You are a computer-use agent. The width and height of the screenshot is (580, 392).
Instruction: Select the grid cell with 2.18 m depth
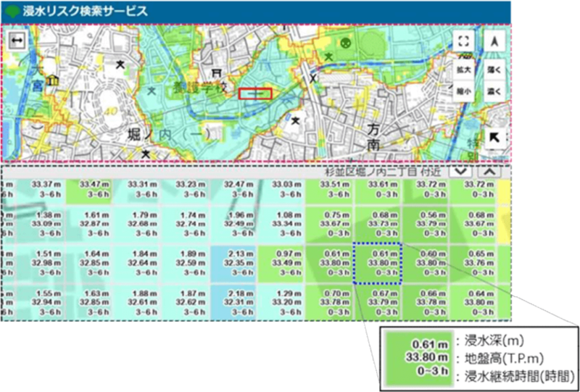(233, 302)
